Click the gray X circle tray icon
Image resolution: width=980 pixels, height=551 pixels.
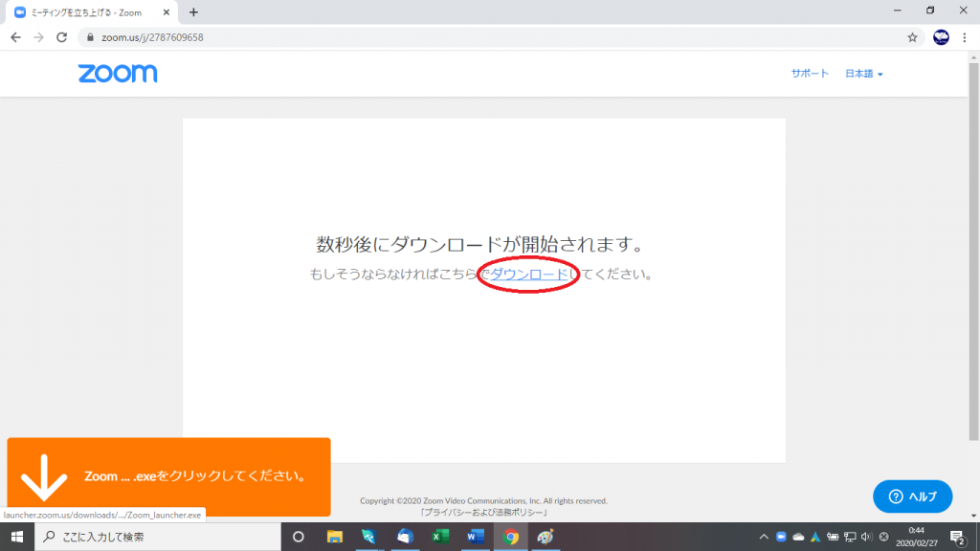[883, 537]
